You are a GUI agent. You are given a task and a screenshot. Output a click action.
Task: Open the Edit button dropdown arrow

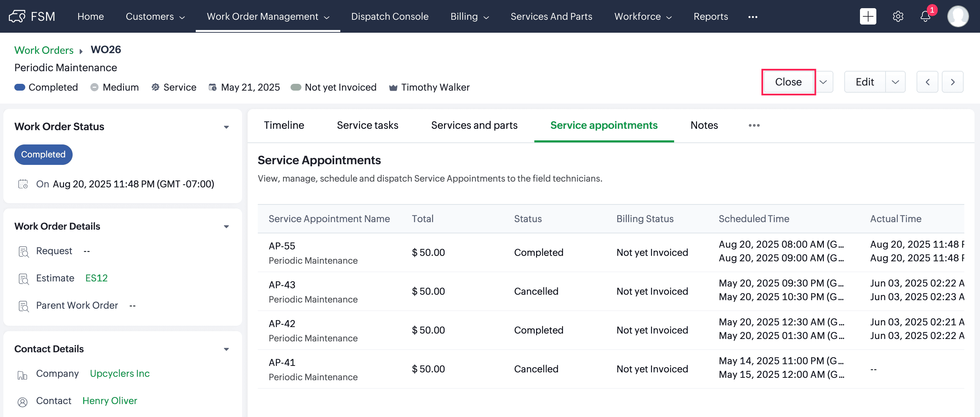coord(895,82)
